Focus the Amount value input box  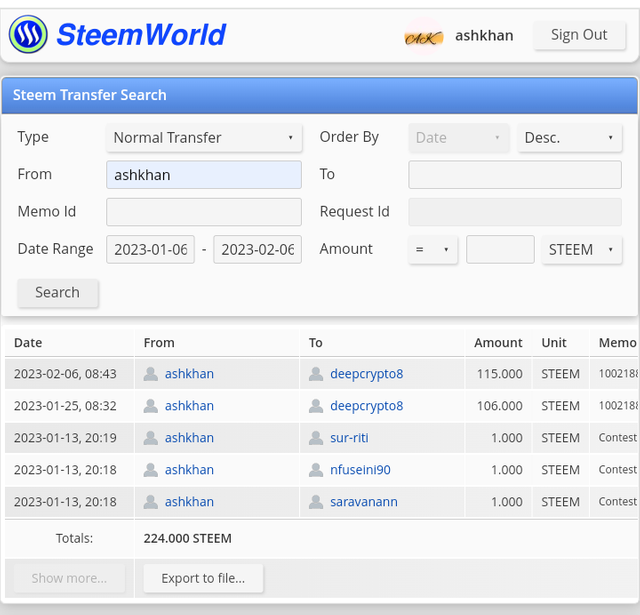(500, 249)
